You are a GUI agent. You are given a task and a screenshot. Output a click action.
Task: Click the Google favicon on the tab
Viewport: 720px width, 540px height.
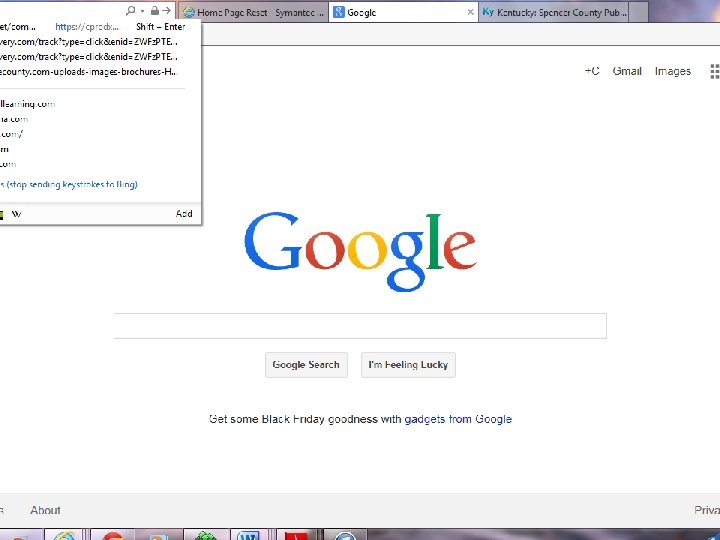pos(338,12)
